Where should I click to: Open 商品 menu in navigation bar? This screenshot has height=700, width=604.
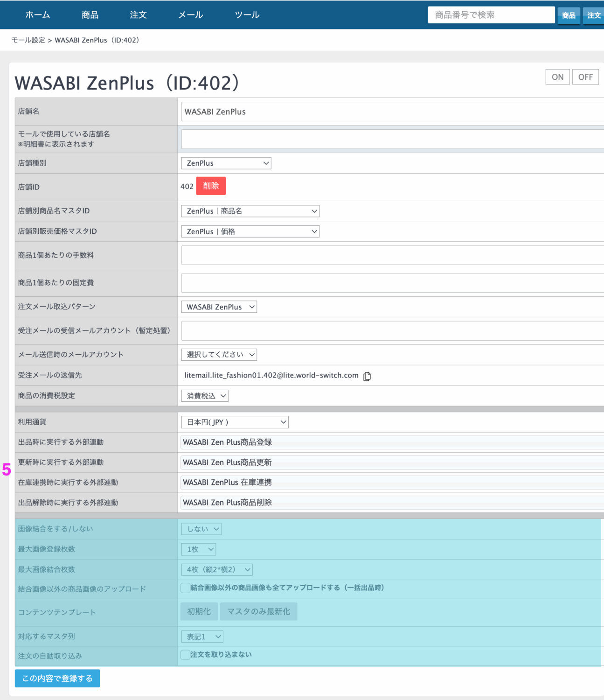[90, 15]
